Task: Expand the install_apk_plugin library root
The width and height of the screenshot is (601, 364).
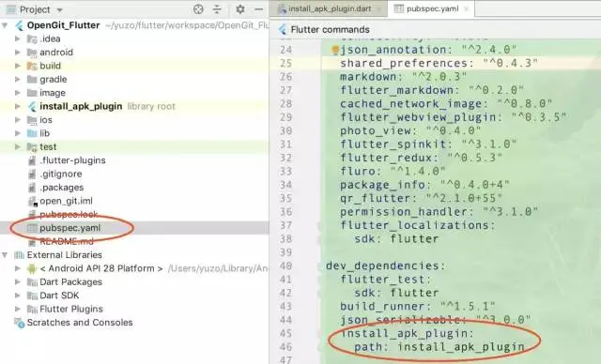Action: pyautogui.click(x=17, y=106)
